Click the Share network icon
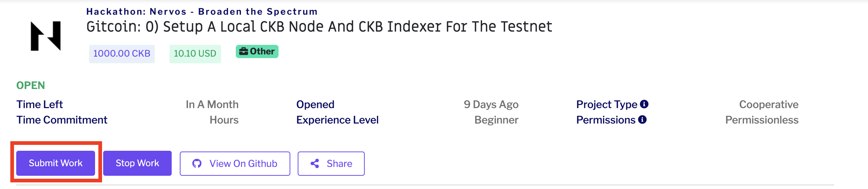 315,164
